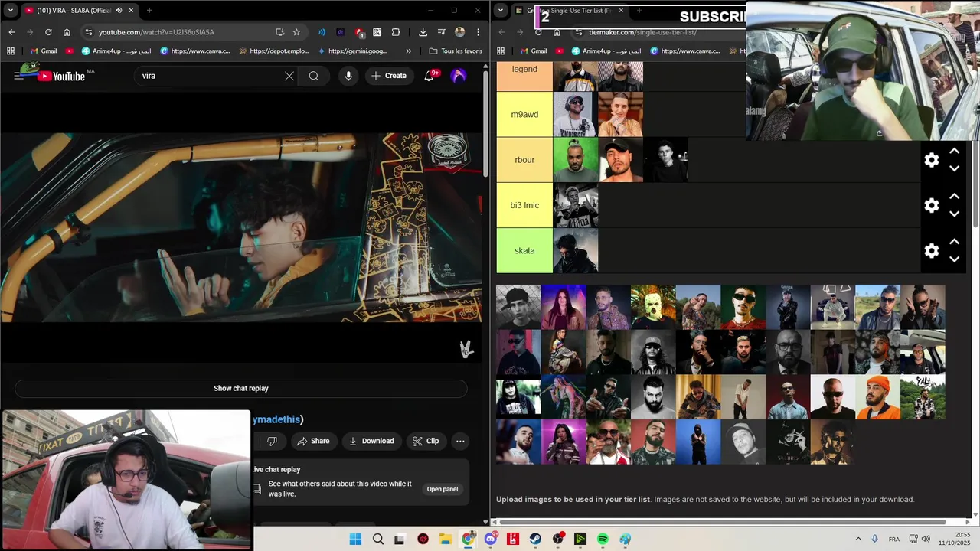Open settings gear for bi3 lmic tier

coord(932,205)
